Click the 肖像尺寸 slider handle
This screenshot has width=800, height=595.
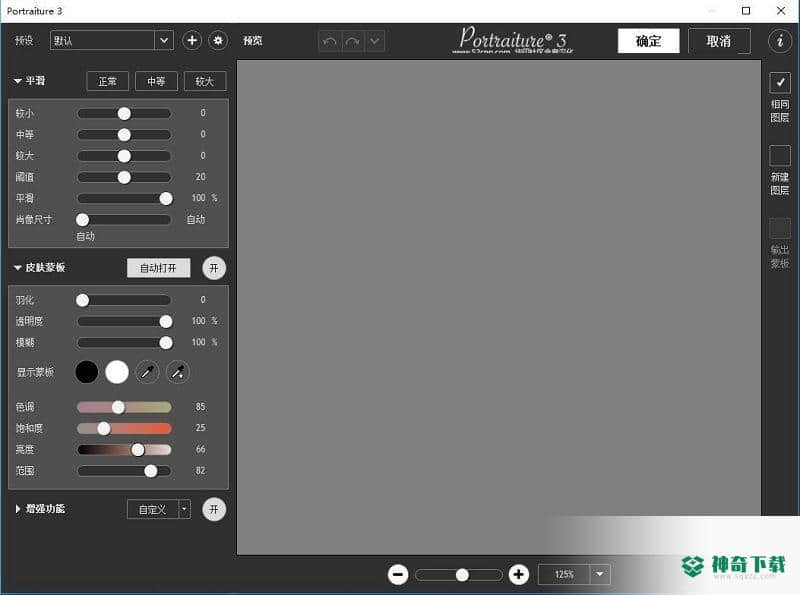click(x=82, y=219)
